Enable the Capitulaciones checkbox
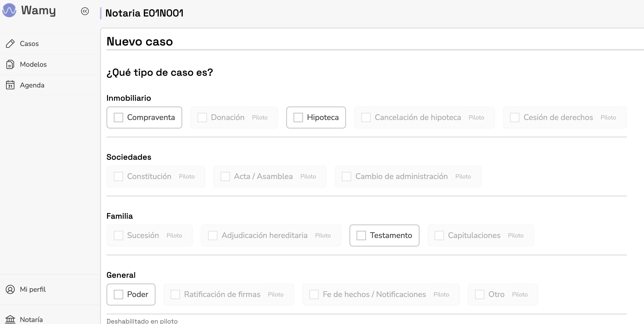This screenshot has height=324, width=644. point(439,235)
